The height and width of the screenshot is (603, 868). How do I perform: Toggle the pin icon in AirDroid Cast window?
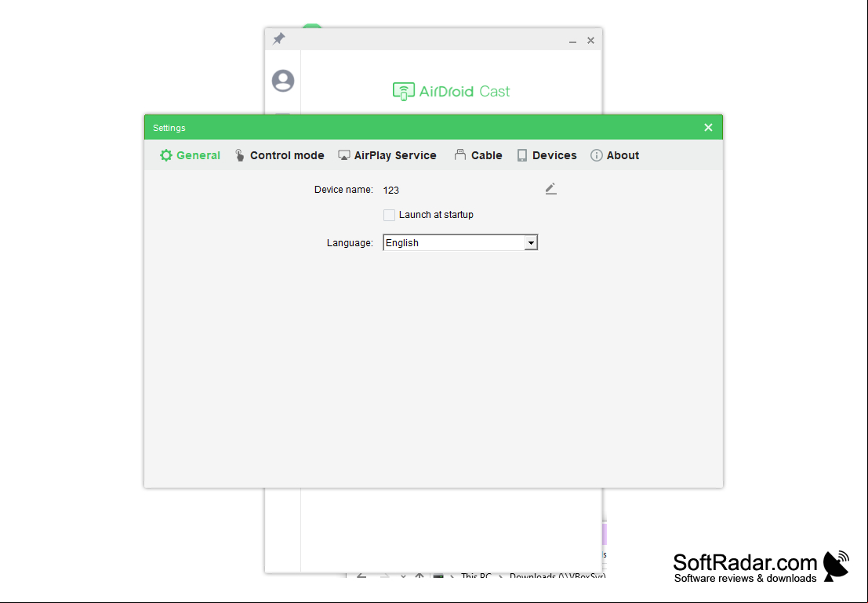(x=279, y=38)
